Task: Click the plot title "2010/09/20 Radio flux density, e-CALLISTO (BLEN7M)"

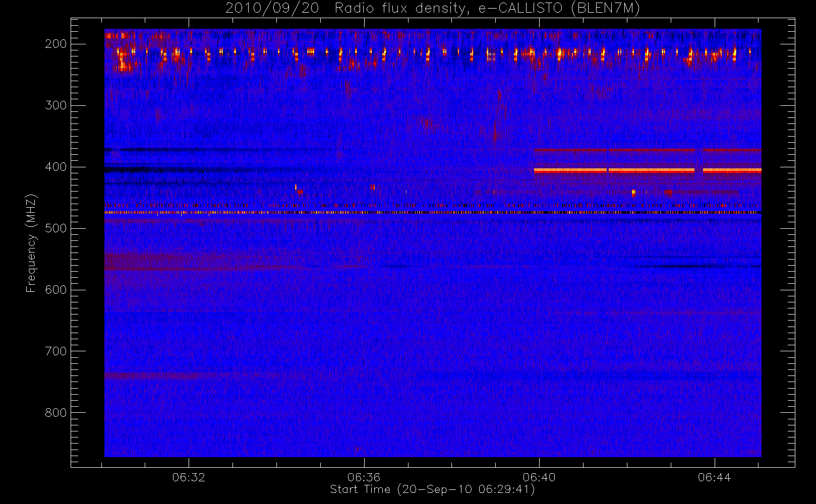Action: click(x=433, y=9)
